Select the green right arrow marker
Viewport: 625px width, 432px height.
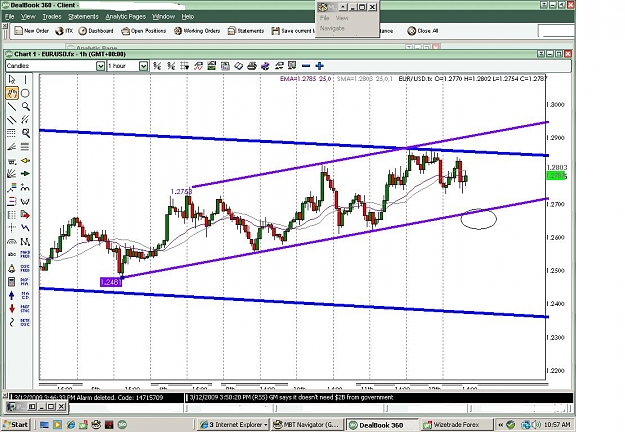tap(25, 174)
